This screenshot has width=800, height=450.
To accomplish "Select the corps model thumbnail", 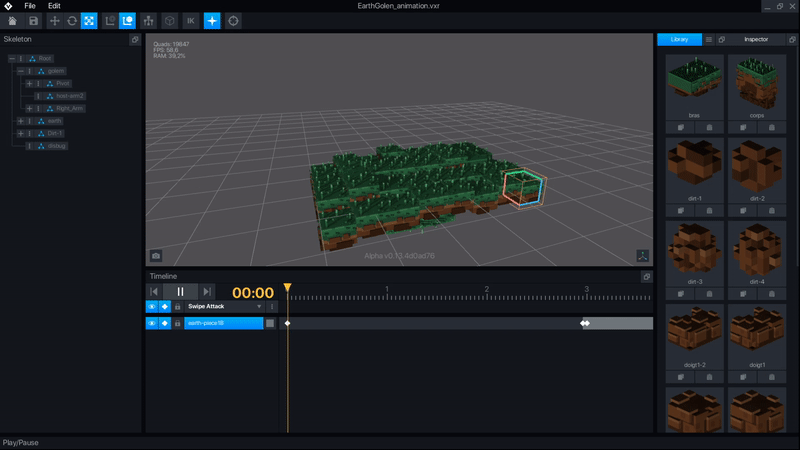I will [x=757, y=87].
